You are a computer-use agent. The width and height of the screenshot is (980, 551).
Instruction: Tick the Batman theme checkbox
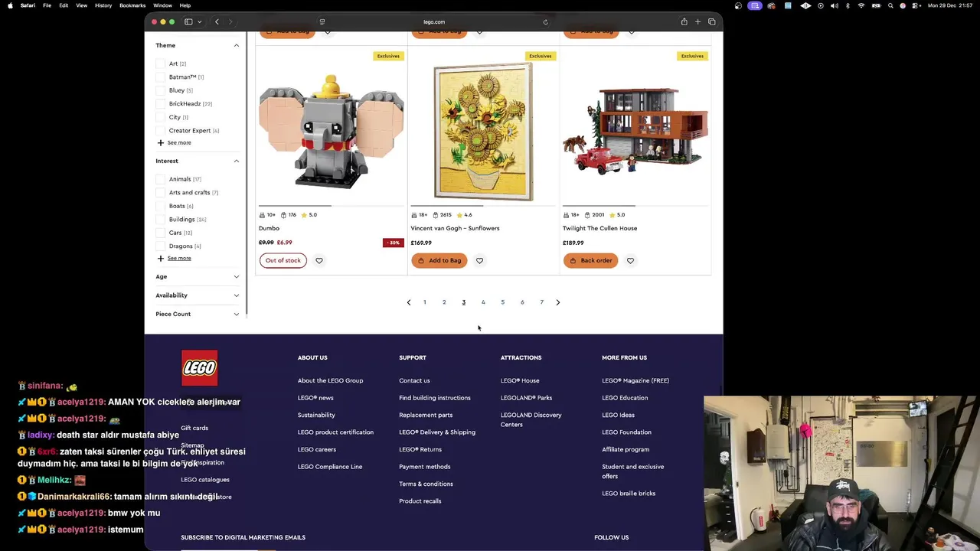(x=161, y=77)
